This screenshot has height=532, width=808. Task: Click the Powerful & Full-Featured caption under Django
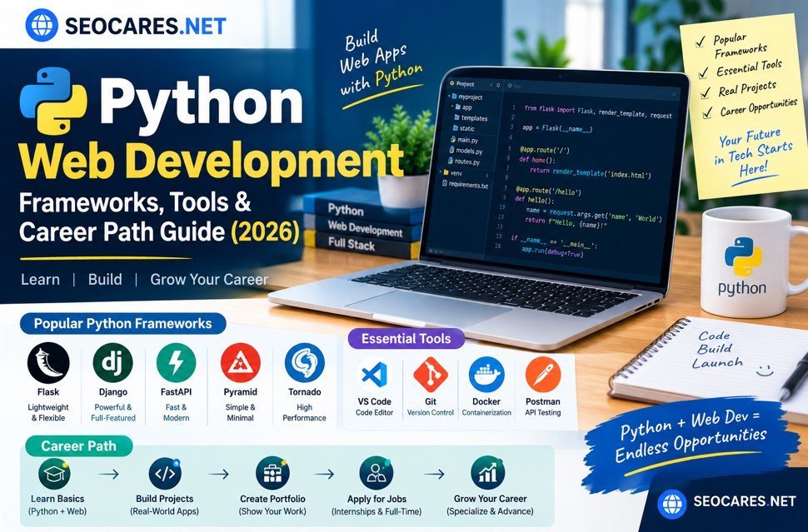(112, 412)
